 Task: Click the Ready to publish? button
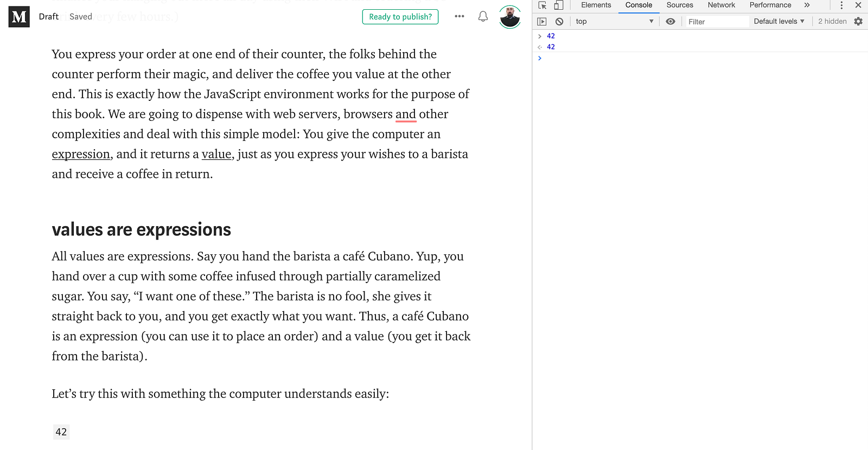(400, 17)
